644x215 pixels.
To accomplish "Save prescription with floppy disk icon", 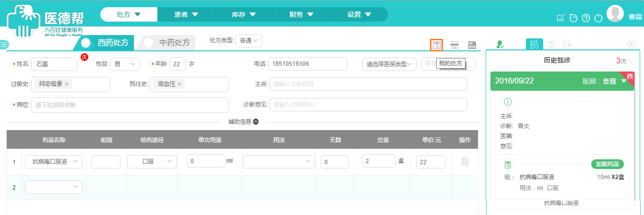I will point(472,45).
